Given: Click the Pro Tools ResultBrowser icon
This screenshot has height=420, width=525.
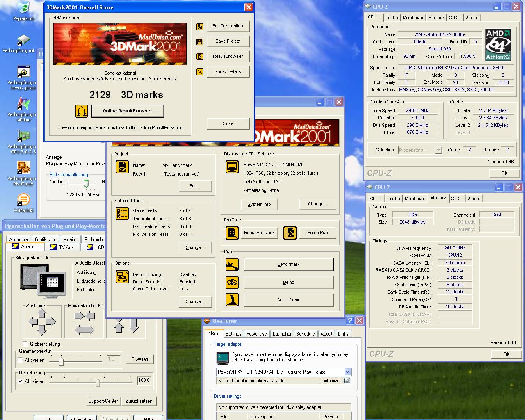Looking at the screenshot, I should coord(232,233).
